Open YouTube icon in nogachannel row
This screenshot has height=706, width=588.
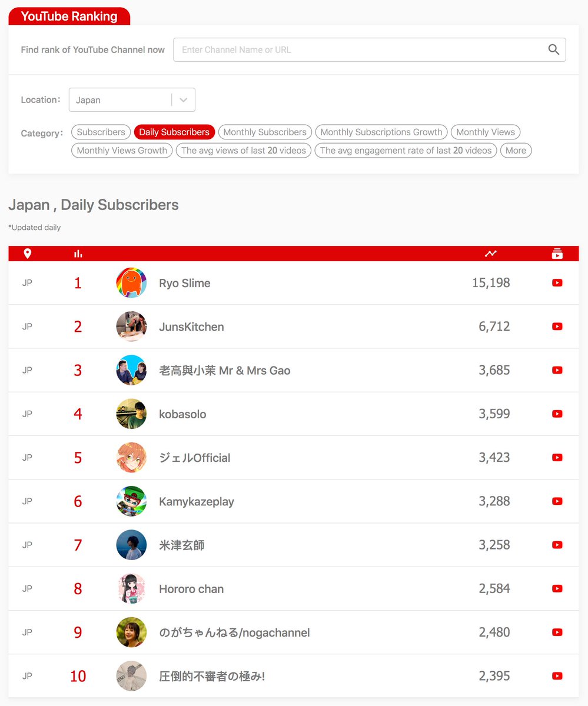pyautogui.click(x=557, y=632)
